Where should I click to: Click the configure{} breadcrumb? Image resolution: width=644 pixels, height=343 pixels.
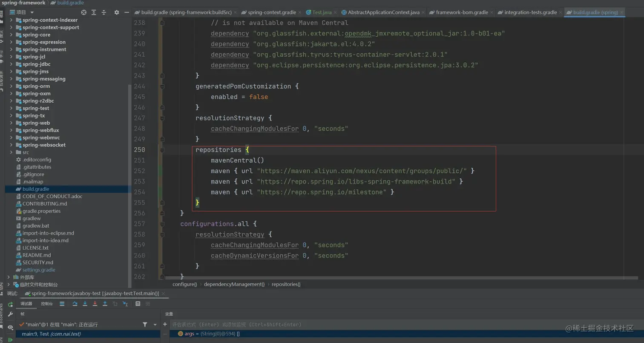(x=184, y=284)
